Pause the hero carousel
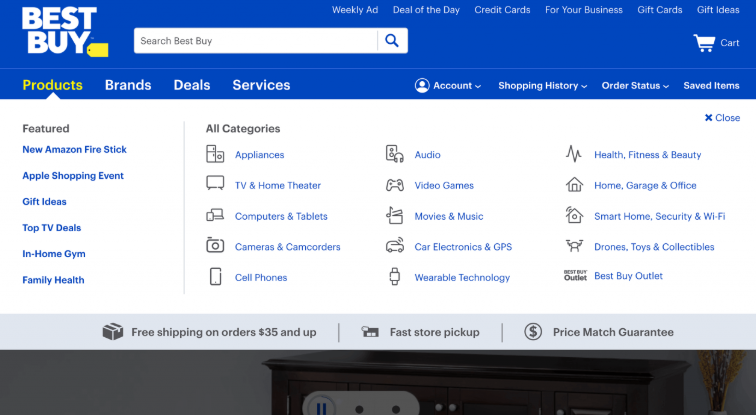 coord(321,408)
